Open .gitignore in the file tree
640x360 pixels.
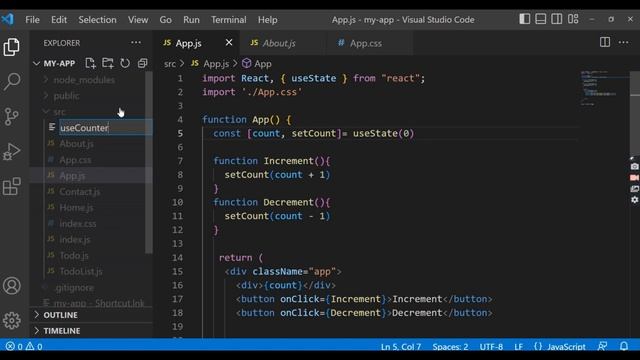pyautogui.click(x=74, y=287)
